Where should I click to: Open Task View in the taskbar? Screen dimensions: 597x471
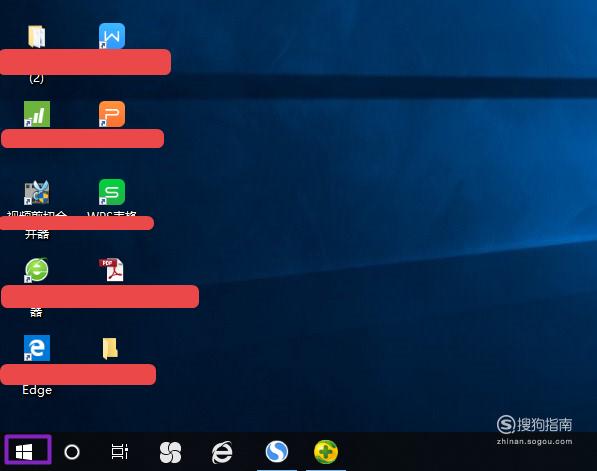pyautogui.click(x=120, y=452)
